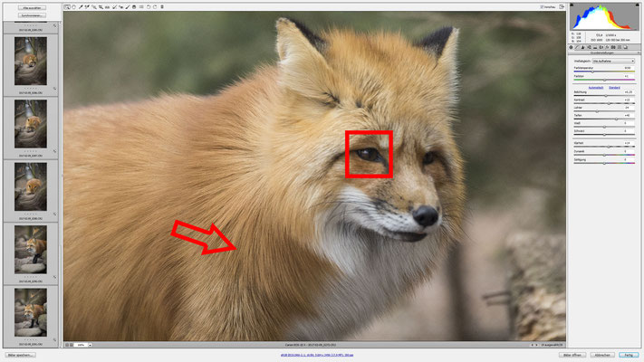Screen dimensions: 644x362
Task: Click the Bilder öffnen button
Action: (x=572, y=355)
